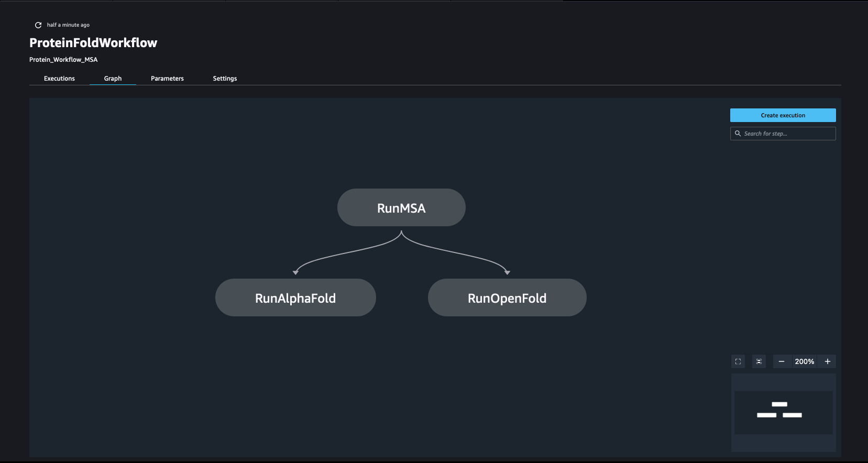Select the RunAlphaFold step node

tap(295, 297)
